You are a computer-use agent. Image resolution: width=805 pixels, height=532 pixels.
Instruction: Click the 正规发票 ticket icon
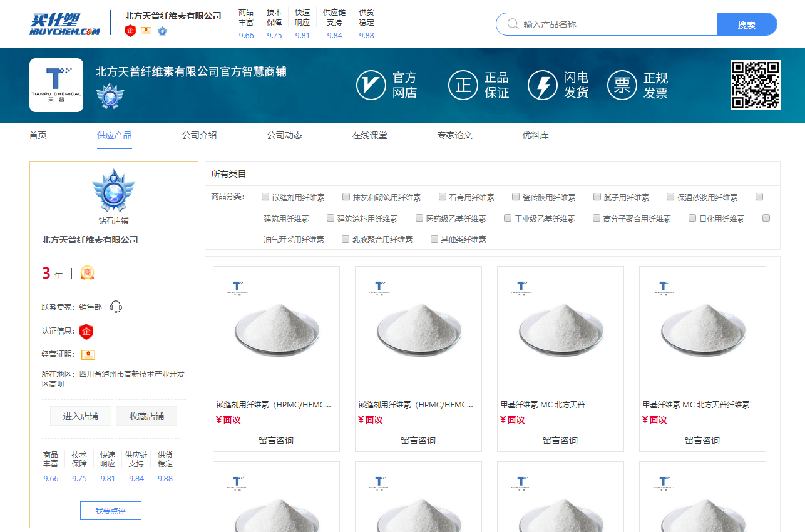(x=622, y=85)
